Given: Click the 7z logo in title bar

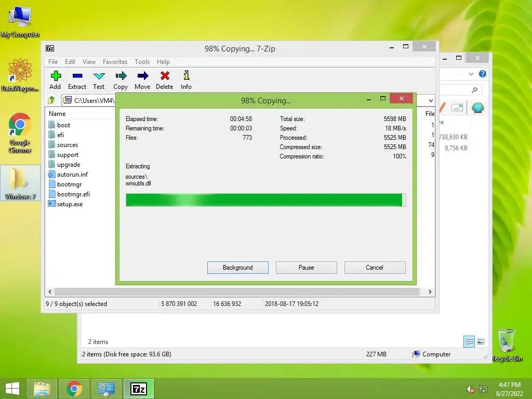Looking at the screenshot, I should pyautogui.click(x=50, y=48).
